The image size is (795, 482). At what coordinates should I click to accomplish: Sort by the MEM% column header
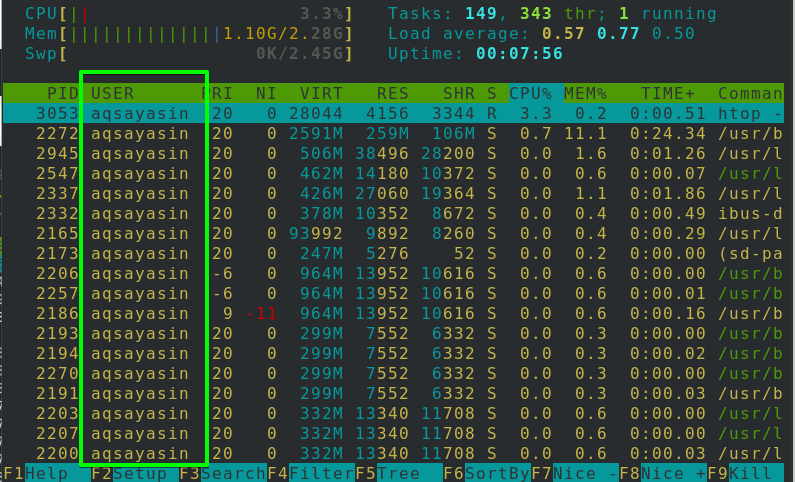coord(585,93)
